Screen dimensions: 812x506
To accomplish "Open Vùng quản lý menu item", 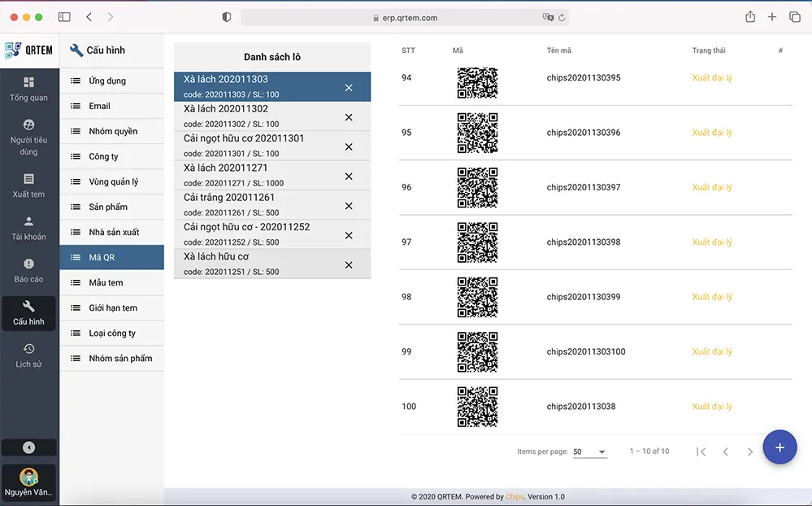I will pos(112,181).
